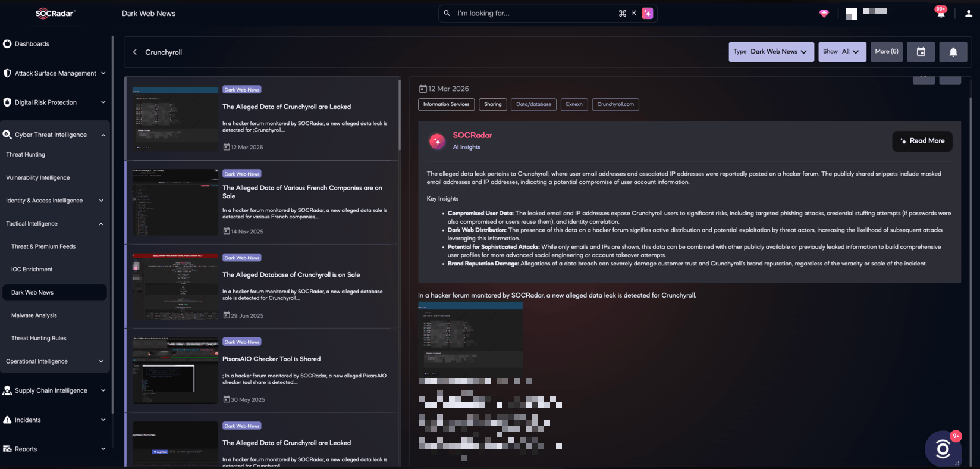Open the pink diamond premium icon

coord(824,14)
